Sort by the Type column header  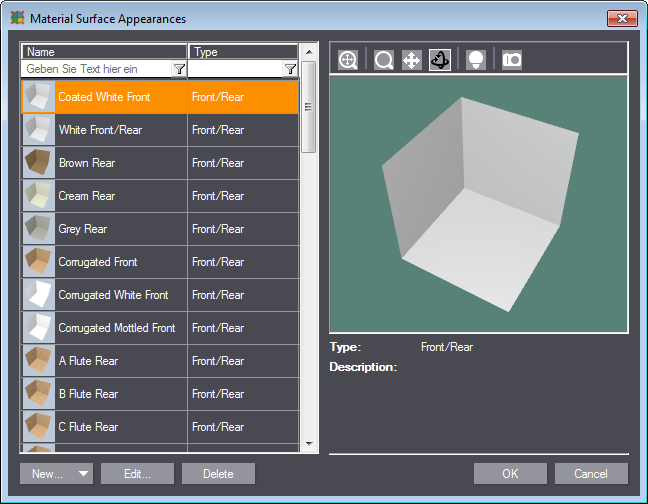243,52
